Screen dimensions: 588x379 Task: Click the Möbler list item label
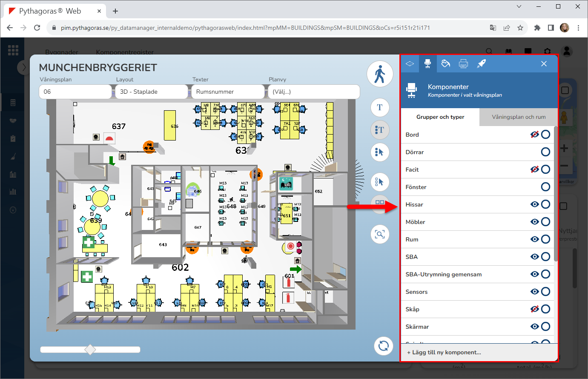point(415,222)
